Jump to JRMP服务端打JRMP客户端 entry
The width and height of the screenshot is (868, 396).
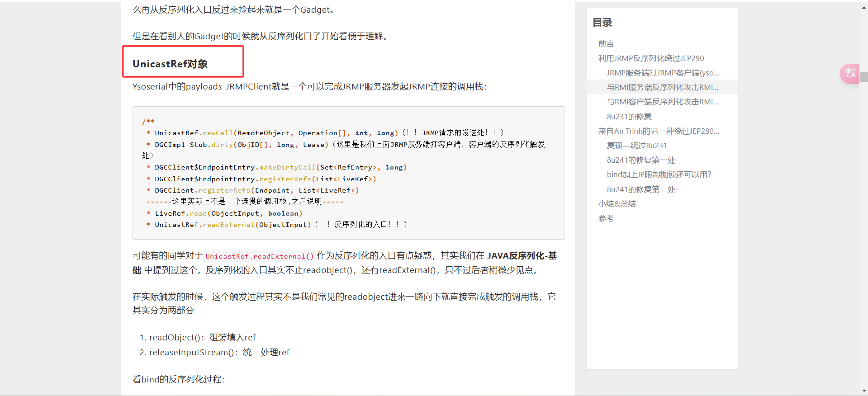point(663,73)
